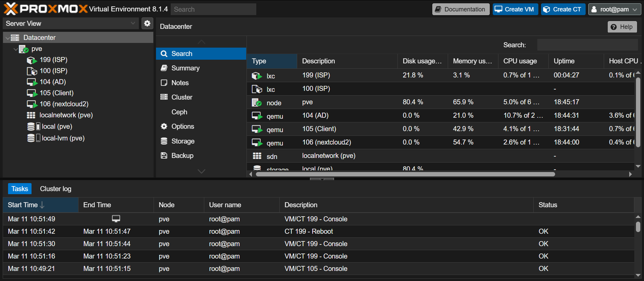
Task: Sort by the Uptime column header
Action: pos(576,61)
